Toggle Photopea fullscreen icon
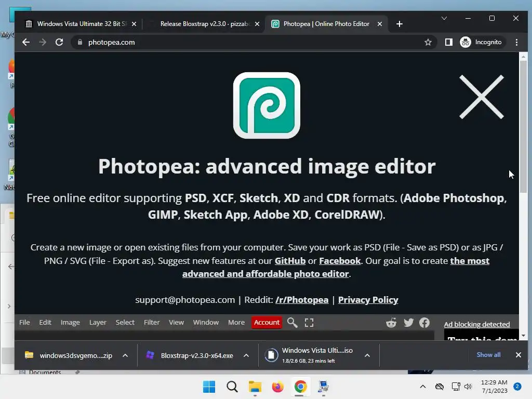Viewport: 532px width, 399px height. click(x=309, y=323)
